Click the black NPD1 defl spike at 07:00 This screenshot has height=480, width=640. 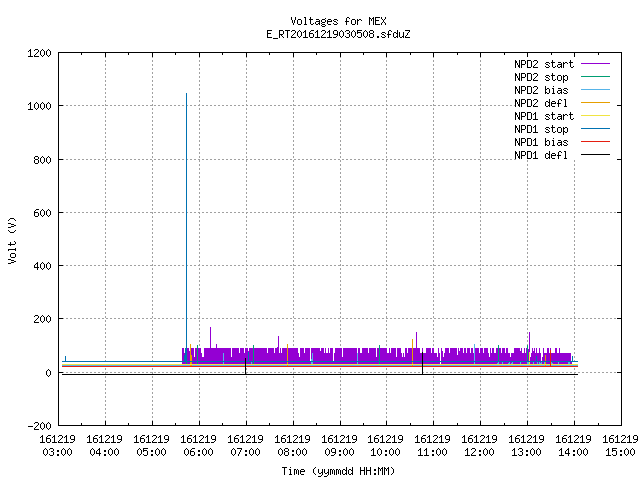click(x=246, y=366)
